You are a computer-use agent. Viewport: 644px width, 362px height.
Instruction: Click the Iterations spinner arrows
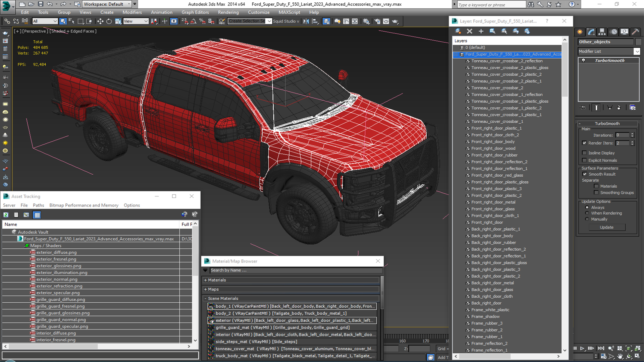point(632,135)
